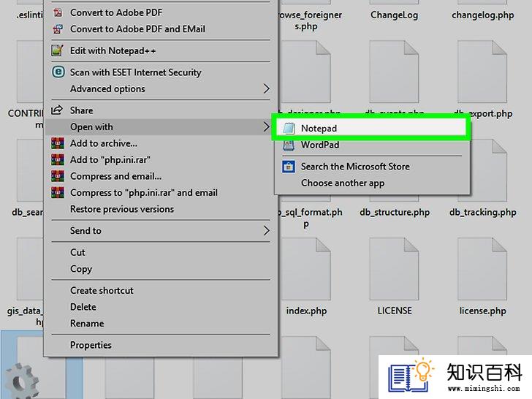Click the Notepad++ icon in the context menu
The height and width of the screenshot is (399, 532).
(57, 50)
